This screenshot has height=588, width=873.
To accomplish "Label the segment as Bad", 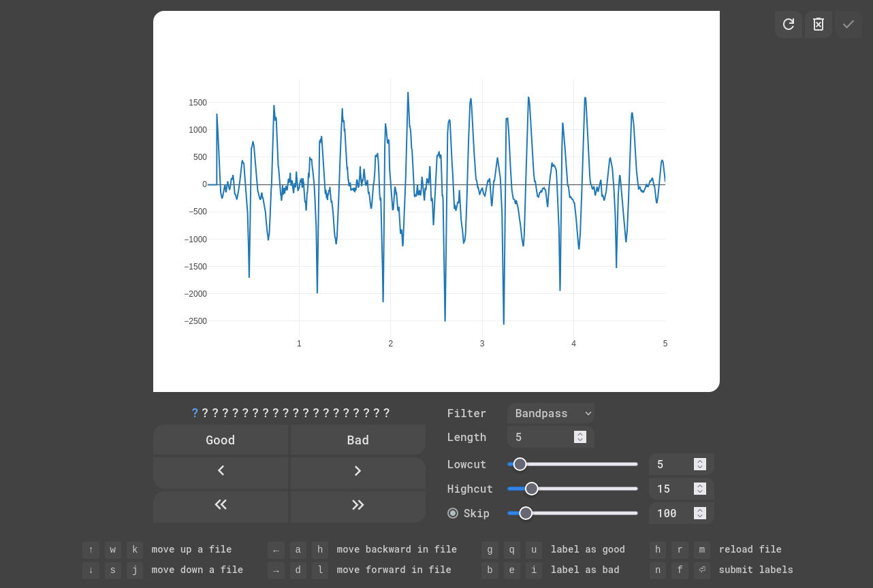I will click(358, 440).
